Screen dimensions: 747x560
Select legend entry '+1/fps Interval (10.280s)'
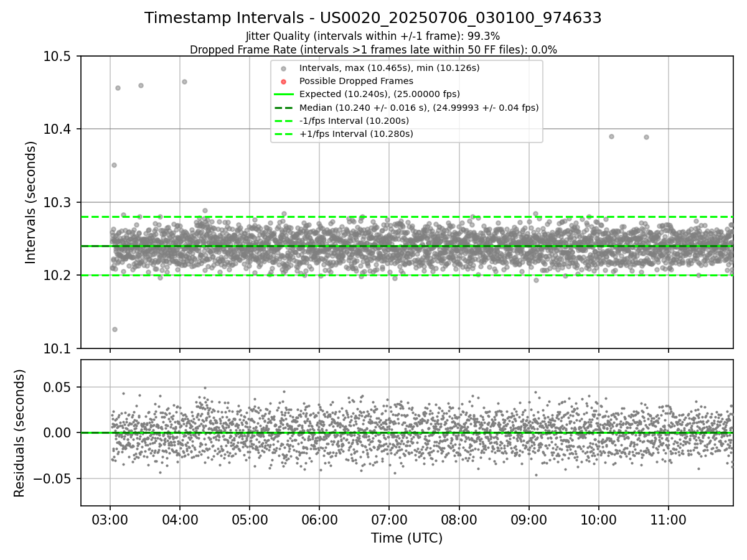point(356,134)
